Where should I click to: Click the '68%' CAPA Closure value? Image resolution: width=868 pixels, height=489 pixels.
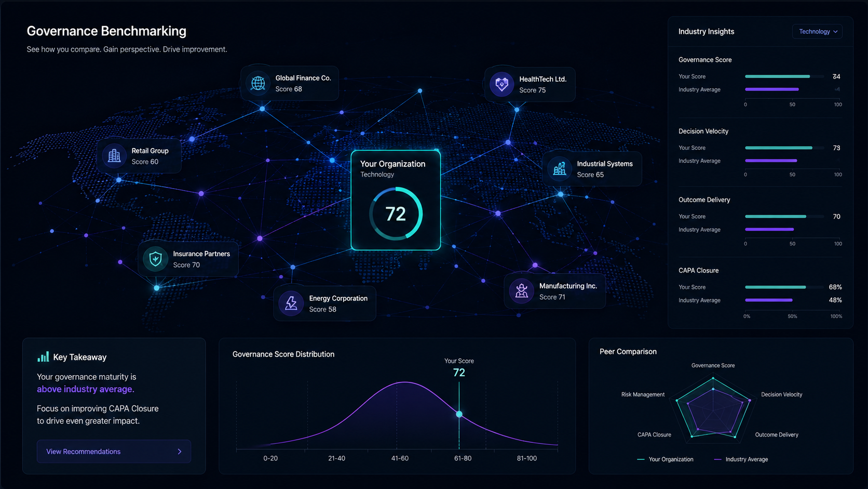tap(835, 287)
